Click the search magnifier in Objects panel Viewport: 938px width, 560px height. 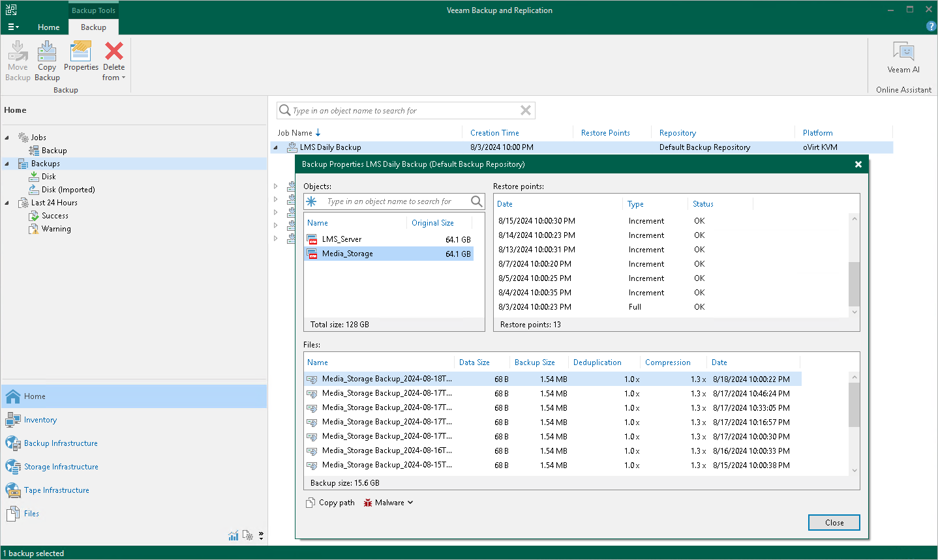477,201
